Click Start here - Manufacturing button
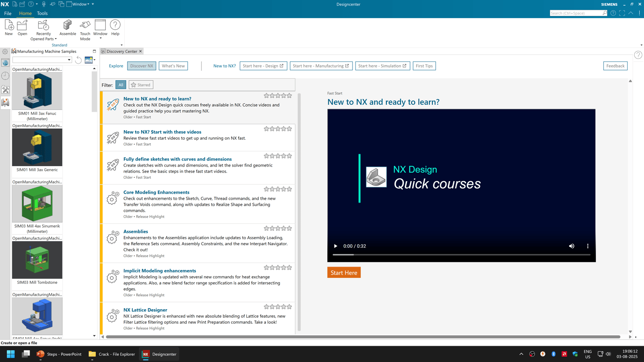The height and width of the screenshot is (362, 644). [321, 66]
